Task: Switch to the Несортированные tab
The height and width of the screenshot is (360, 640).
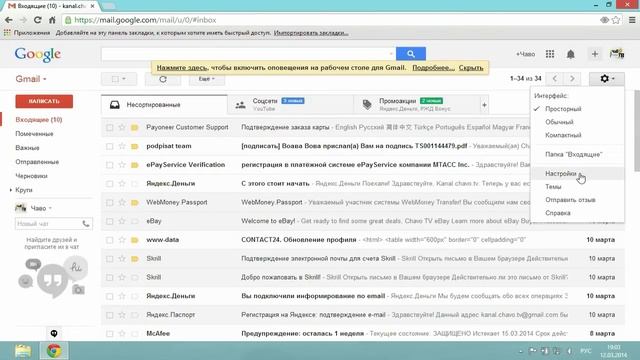Action: (x=164, y=105)
